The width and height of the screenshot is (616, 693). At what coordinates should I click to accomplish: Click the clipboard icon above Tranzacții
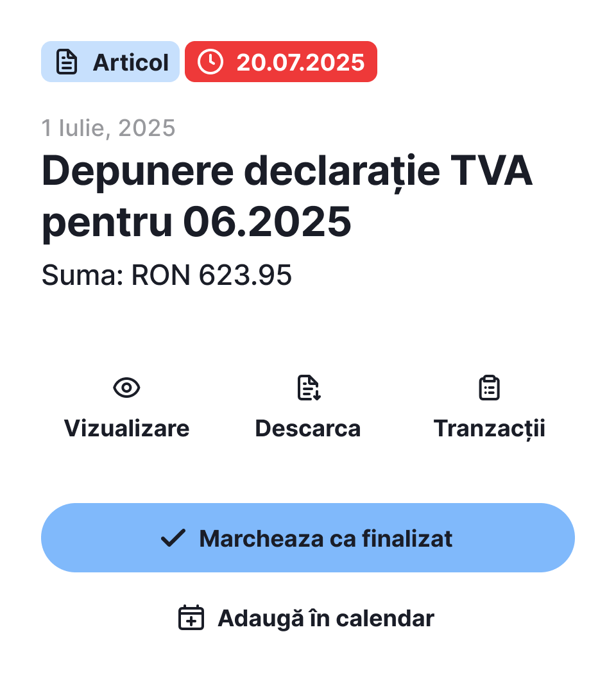point(490,388)
